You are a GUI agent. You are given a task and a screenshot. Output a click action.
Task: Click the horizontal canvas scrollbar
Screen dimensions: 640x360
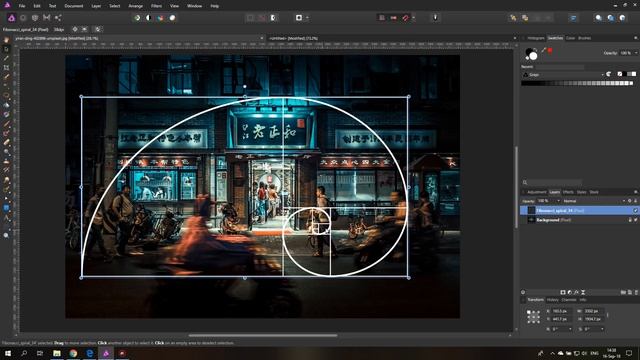click(x=263, y=336)
